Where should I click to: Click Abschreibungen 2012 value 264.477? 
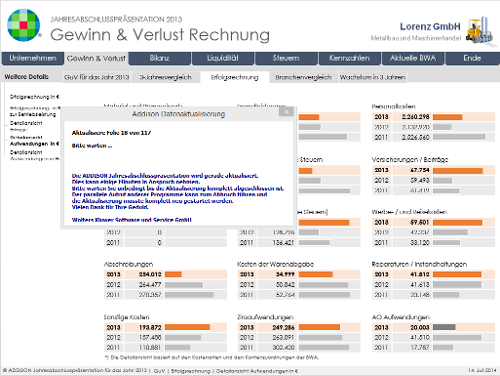(x=150, y=285)
